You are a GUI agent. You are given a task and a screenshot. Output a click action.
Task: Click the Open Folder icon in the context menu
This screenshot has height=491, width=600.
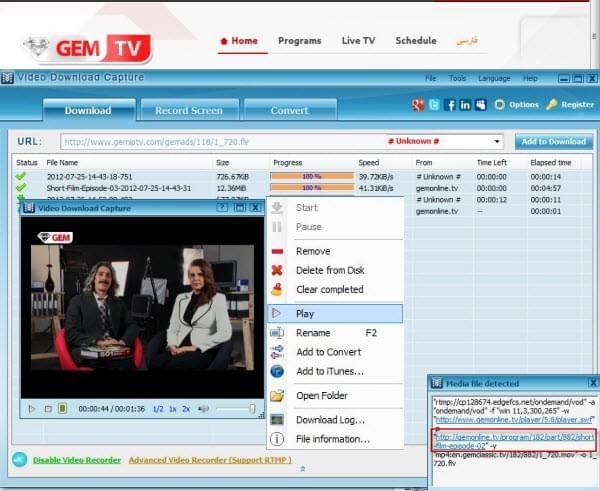(x=277, y=395)
